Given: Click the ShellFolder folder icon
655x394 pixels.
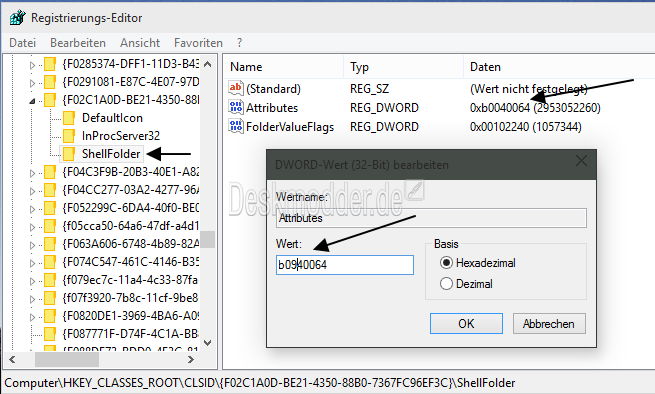Looking at the screenshot, I should click(x=69, y=154).
